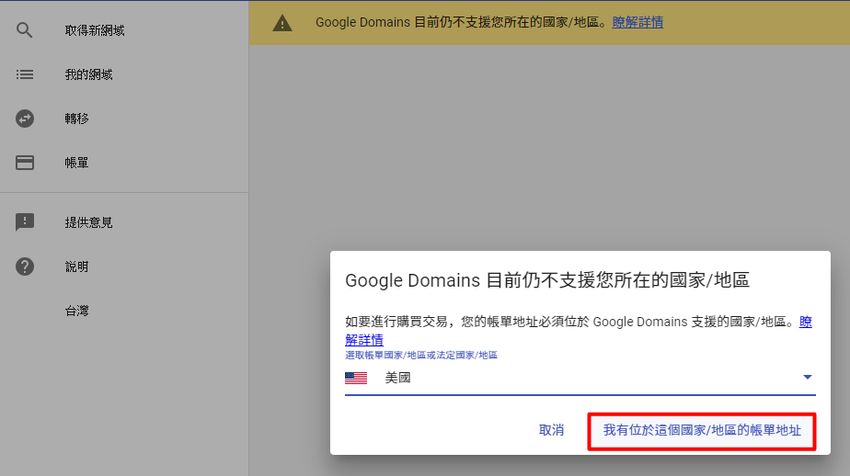
Task: Click the warning triangle in the banner
Action: coord(282,23)
